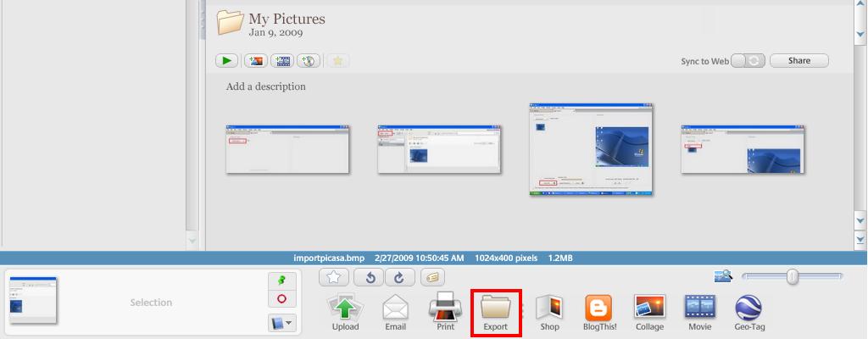Open the add-to-album dropdown in the selection tray
The image size is (868, 339).
point(281,323)
